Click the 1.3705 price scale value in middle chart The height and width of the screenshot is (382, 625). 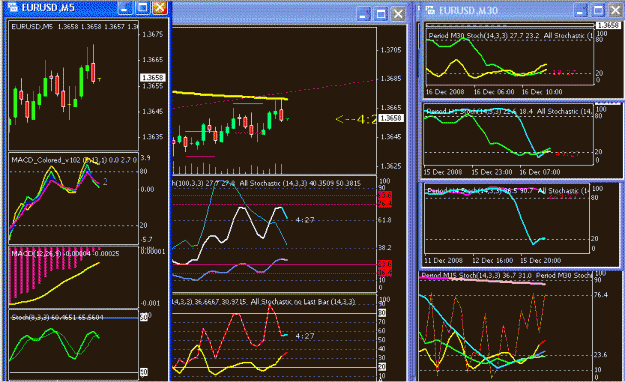click(391, 50)
